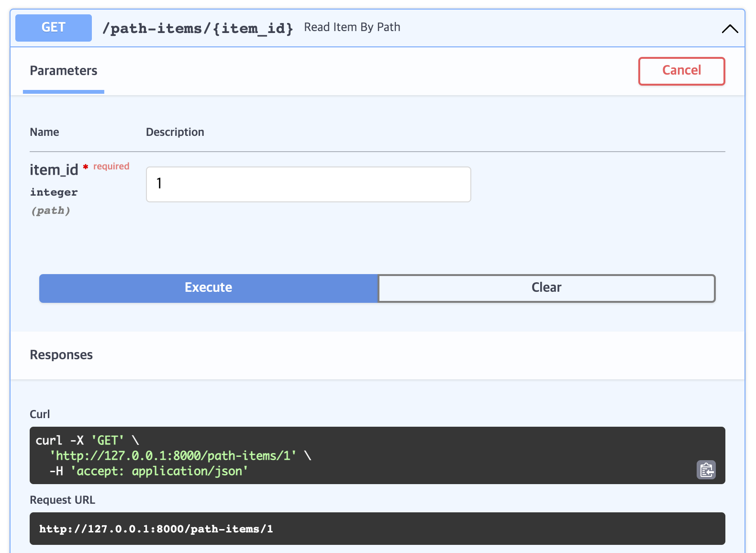Copy the curl command to clipboard

point(706,470)
